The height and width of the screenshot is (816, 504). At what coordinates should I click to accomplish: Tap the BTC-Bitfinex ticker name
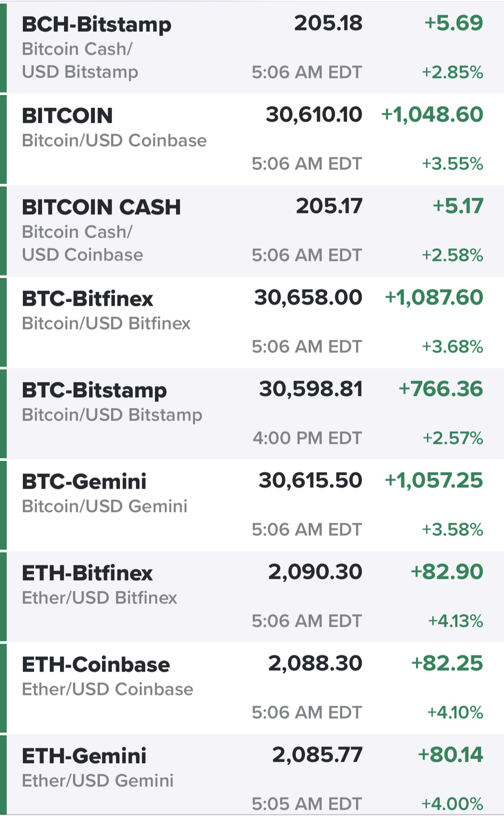coord(87,299)
